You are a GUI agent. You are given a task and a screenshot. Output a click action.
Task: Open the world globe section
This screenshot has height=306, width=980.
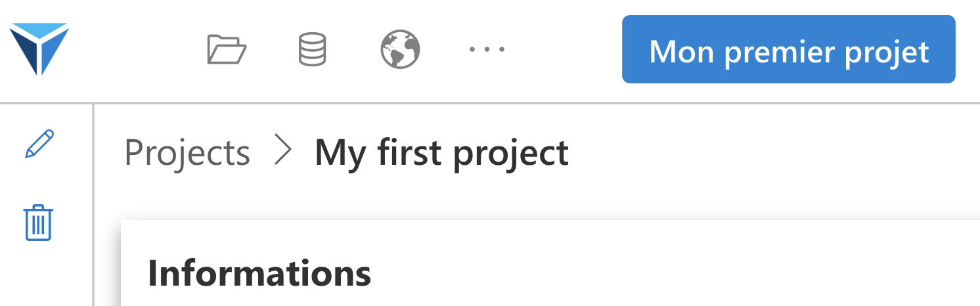(401, 49)
